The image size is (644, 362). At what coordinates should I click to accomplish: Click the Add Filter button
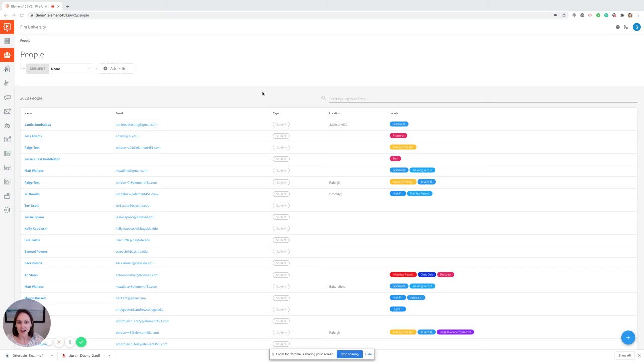tap(116, 69)
